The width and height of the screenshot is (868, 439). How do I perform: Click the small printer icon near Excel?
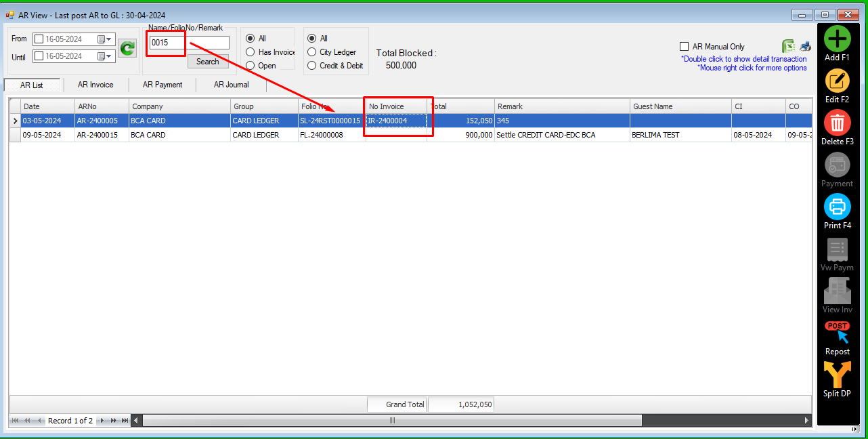[805, 47]
